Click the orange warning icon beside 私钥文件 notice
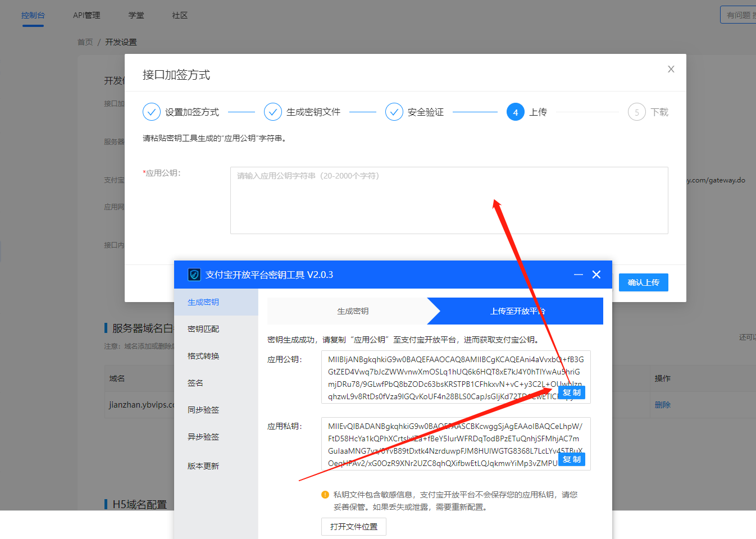 [x=325, y=495]
